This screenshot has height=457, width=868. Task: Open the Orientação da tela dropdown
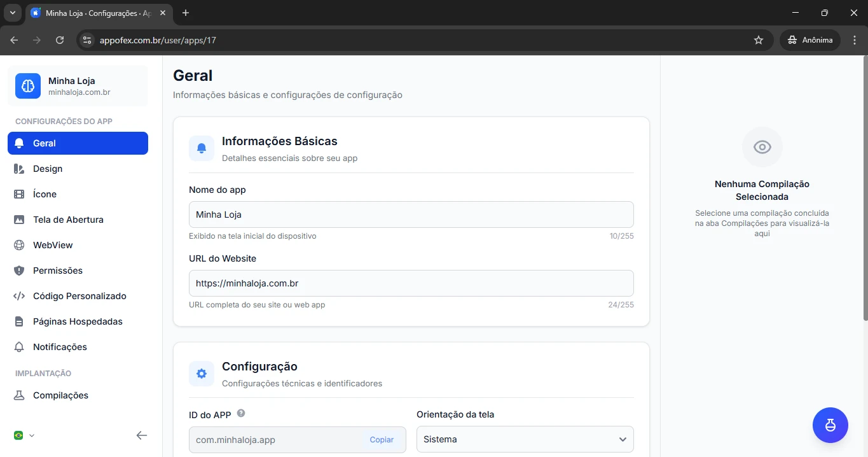525,439
